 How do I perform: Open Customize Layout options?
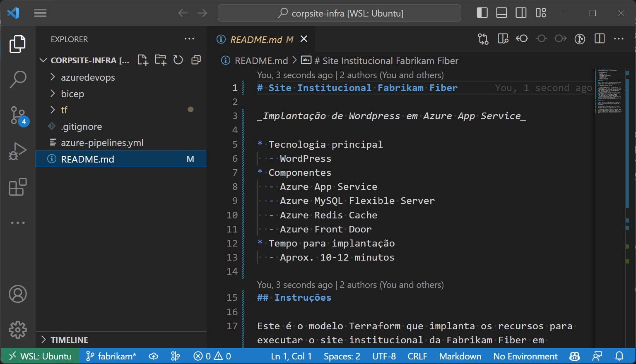click(x=541, y=13)
